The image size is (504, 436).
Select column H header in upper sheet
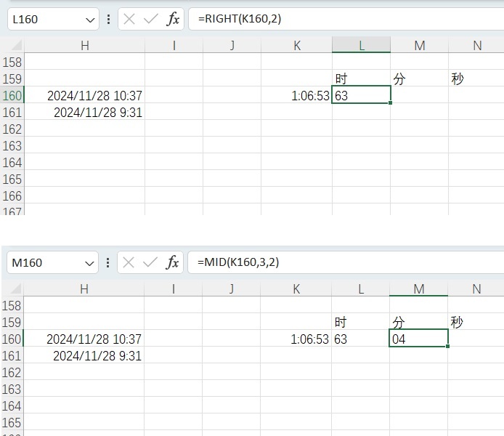[x=84, y=46]
